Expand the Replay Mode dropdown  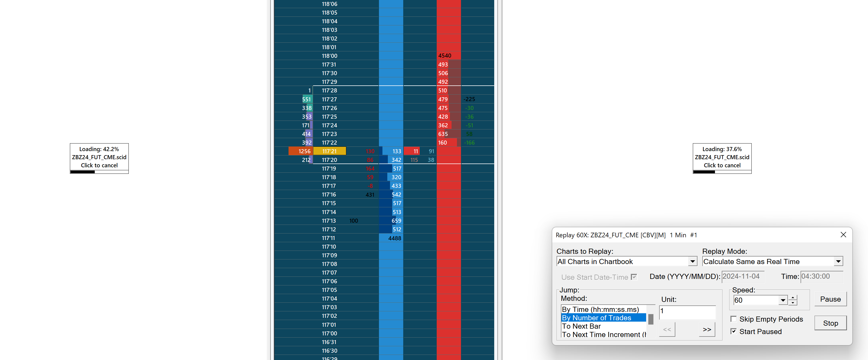pyautogui.click(x=838, y=261)
